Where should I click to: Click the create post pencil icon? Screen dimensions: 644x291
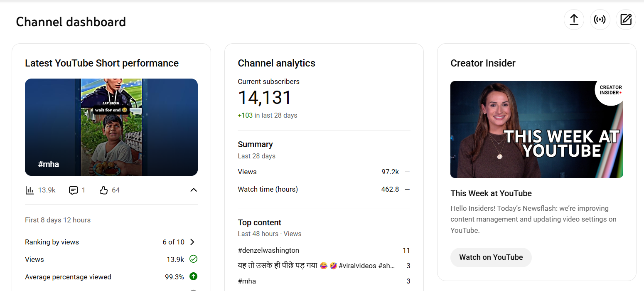tap(626, 20)
